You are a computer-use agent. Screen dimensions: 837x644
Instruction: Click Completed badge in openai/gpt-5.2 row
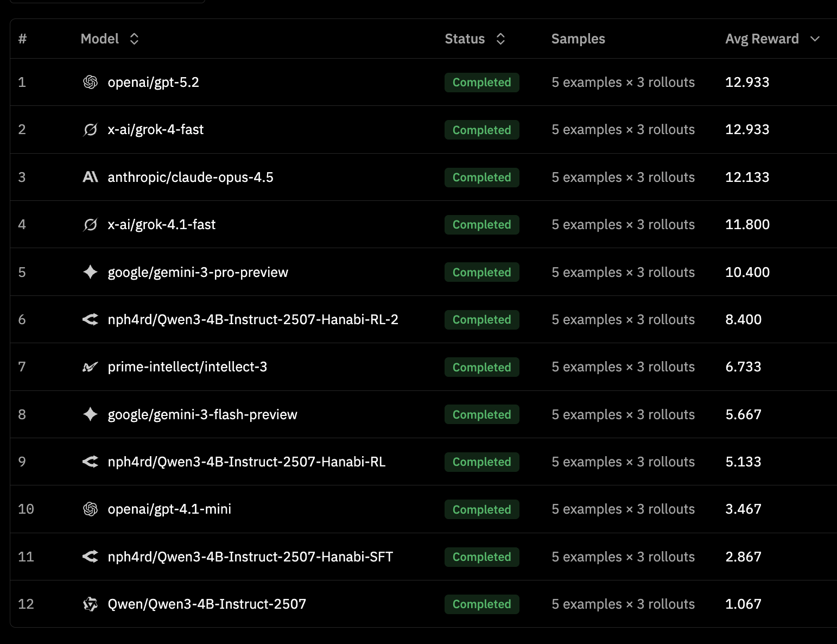tap(482, 82)
